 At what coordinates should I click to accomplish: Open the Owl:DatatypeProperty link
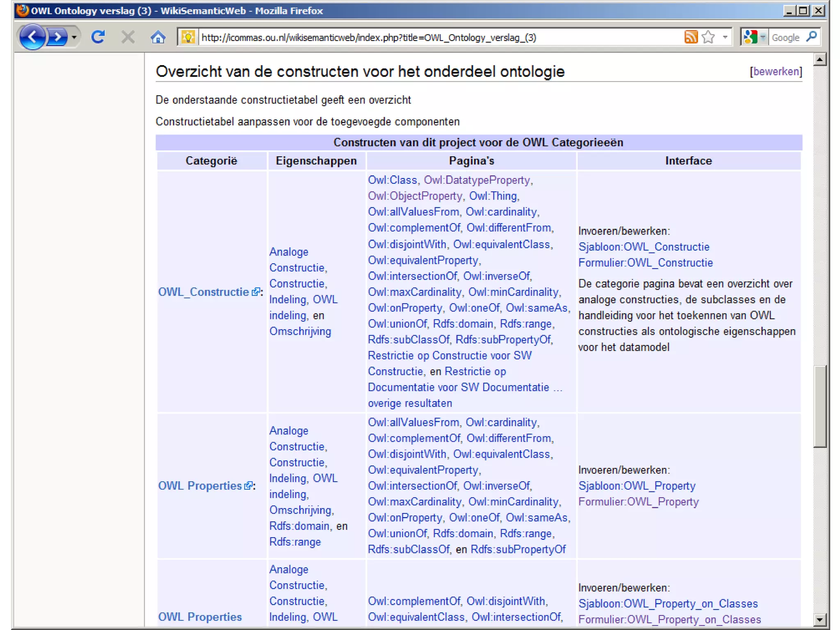pyautogui.click(x=477, y=180)
